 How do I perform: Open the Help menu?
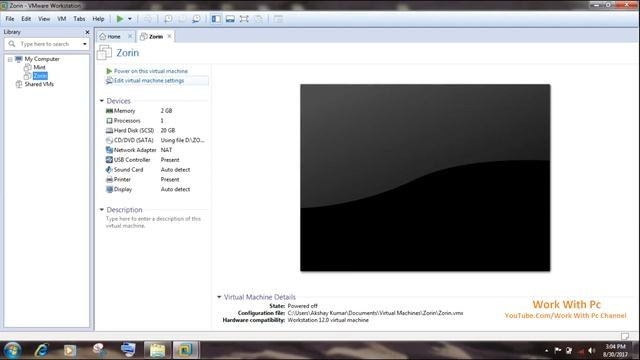point(98,19)
